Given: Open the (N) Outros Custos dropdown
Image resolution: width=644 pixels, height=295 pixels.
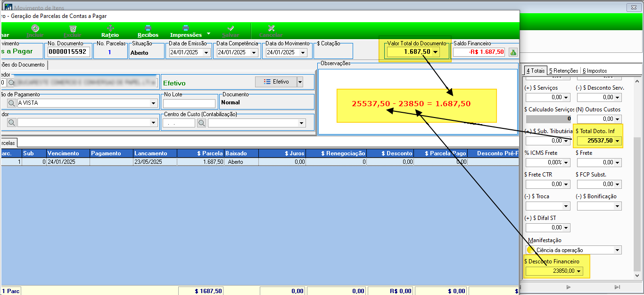Looking at the screenshot, I should tap(618, 119).
